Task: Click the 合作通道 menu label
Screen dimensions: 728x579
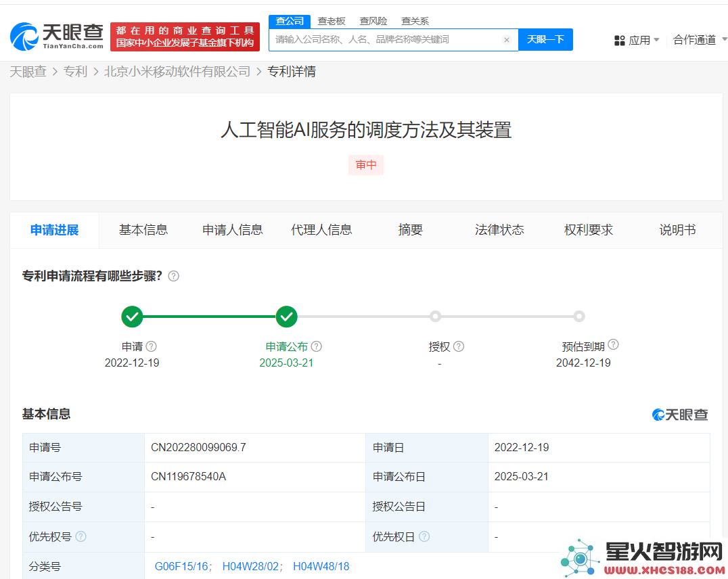Action: (x=694, y=40)
